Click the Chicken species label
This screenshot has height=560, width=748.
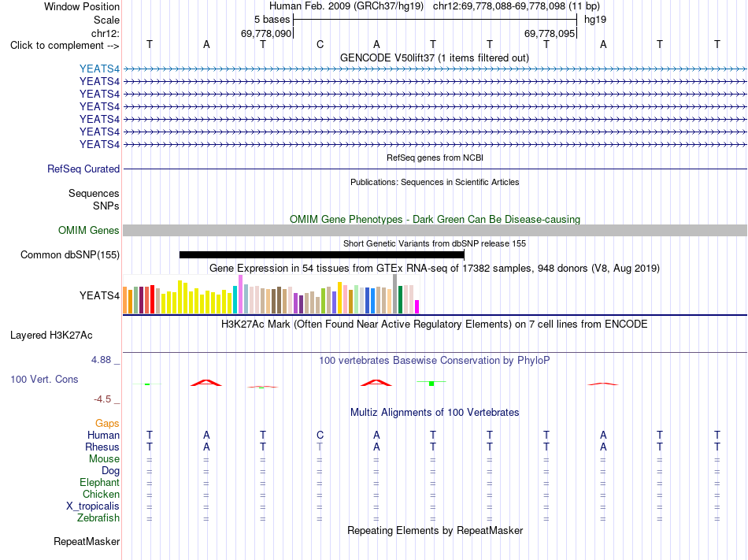(101, 494)
